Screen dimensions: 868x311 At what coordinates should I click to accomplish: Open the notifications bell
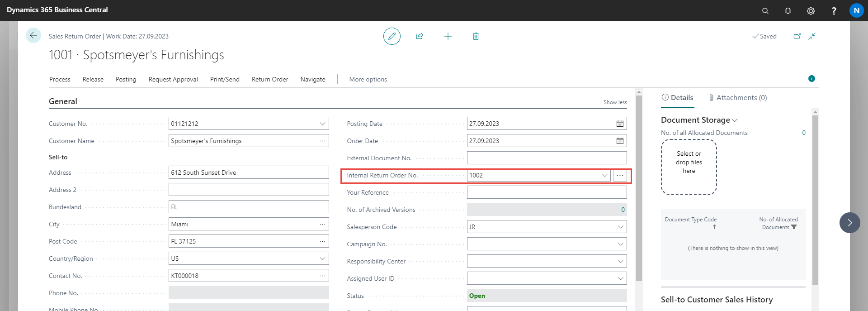788,11
